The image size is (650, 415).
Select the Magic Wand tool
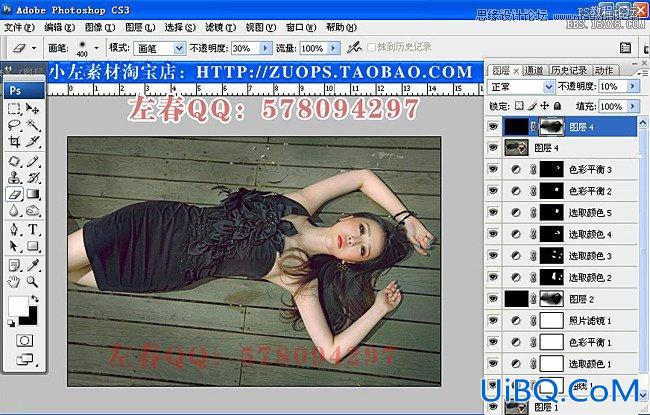[32, 125]
